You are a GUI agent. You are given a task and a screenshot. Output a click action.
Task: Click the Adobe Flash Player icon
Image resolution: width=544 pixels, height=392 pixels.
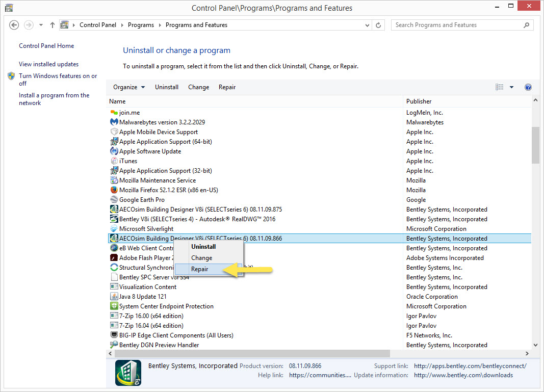[114, 258]
